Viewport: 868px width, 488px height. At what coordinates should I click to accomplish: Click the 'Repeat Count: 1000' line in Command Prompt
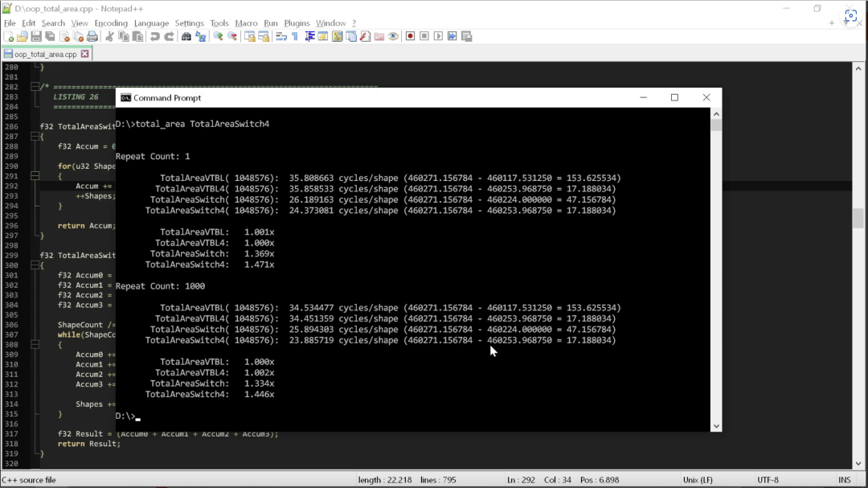[x=160, y=286]
